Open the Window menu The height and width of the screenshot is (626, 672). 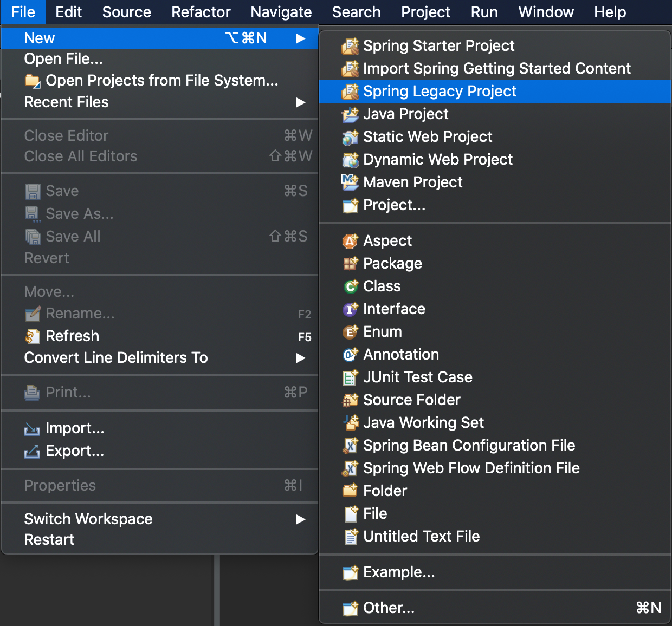[546, 12]
